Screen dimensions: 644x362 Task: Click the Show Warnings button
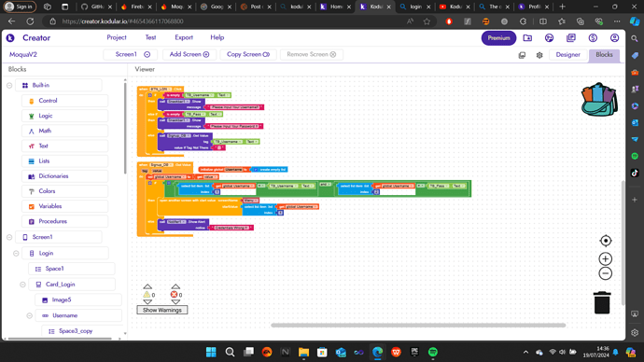click(x=162, y=310)
